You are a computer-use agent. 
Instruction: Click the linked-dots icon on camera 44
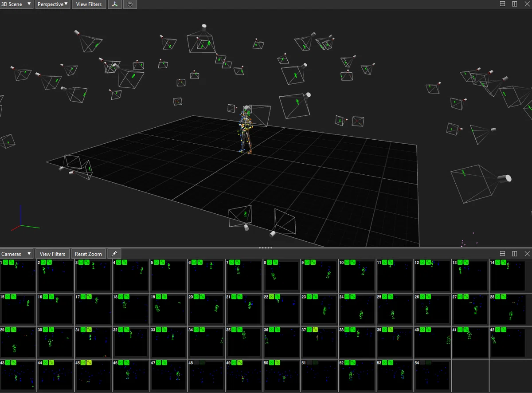51,363
